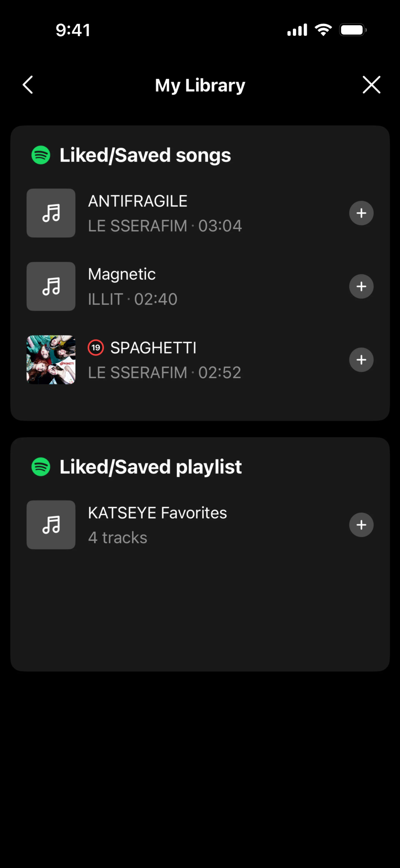This screenshot has height=868, width=400.
Task: Tap the Liked/Saved playlist section heading
Action: pos(150,467)
